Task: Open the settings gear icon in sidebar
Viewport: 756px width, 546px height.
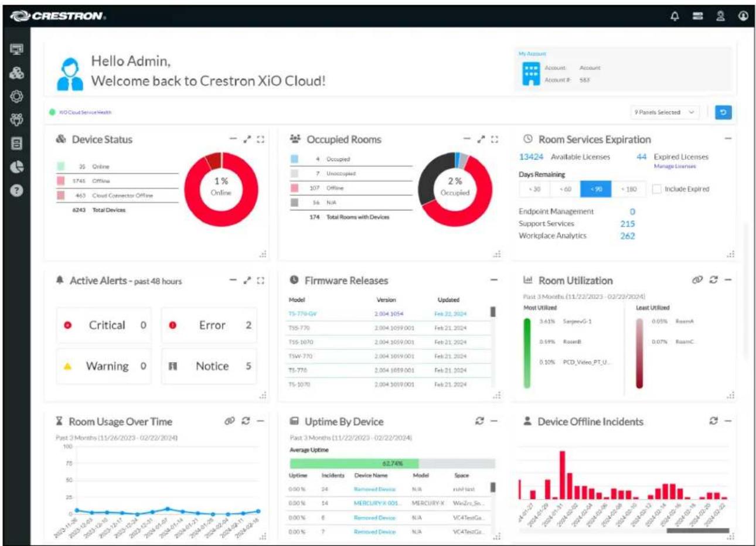Action: pos(16,97)
